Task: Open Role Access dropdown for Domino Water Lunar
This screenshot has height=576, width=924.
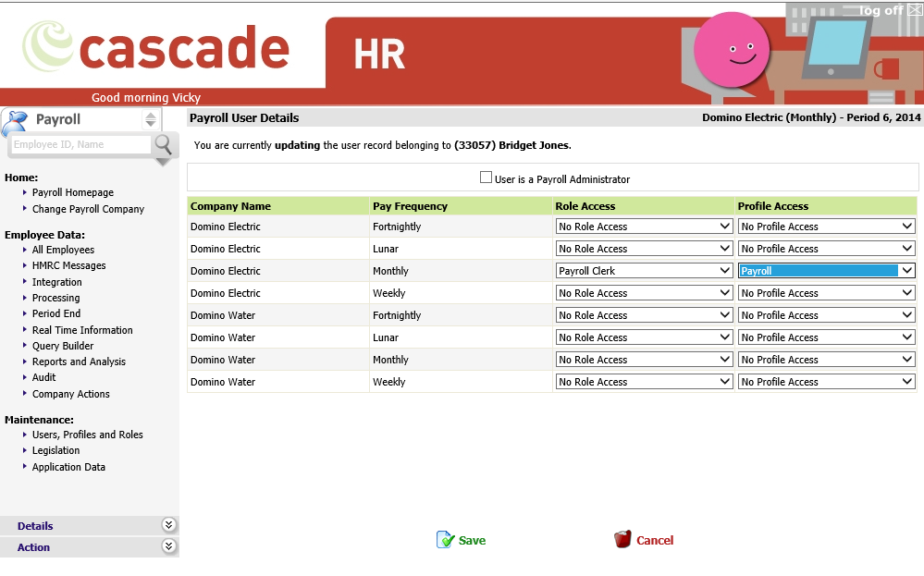Action: click(x=644, y=337)
